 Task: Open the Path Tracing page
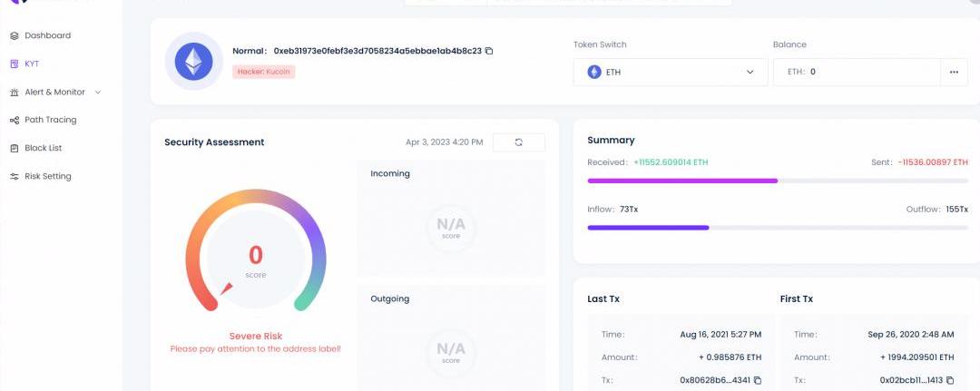pyautogui.click(x=50, y=120)
